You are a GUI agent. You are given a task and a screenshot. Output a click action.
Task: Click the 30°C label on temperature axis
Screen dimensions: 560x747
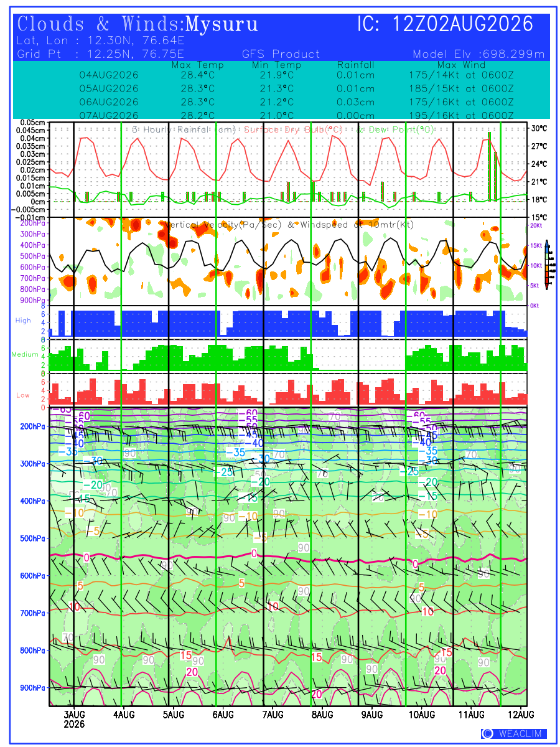[539, 128]
